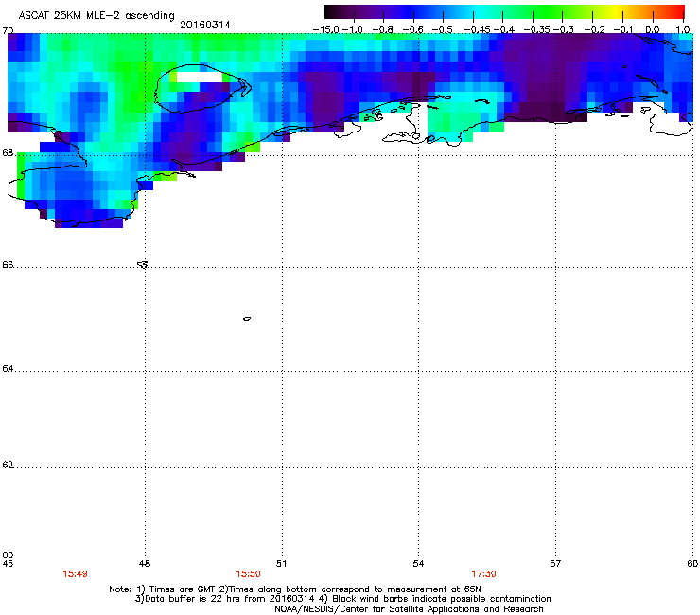Image resolution: width=700 pixels, height=615 pixels.
Task: Click the latitude label 62
Action: point(8,465)
